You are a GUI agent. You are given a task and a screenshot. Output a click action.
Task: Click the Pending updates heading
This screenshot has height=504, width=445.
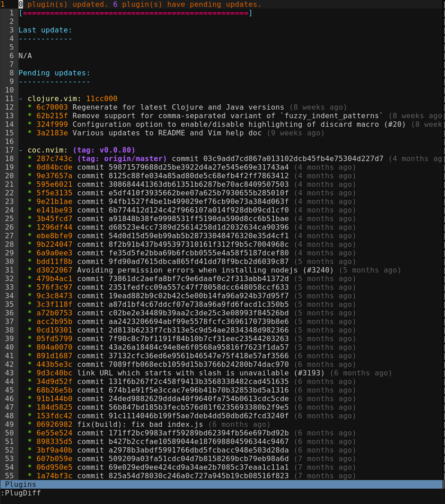pyautogui.click(x=54, y=73)
